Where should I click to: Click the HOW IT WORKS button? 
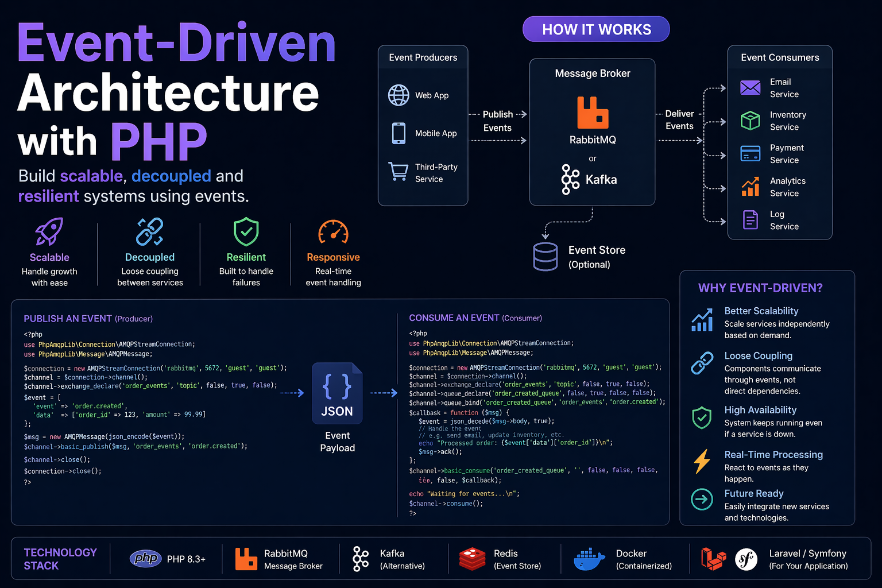coord(596,29)
